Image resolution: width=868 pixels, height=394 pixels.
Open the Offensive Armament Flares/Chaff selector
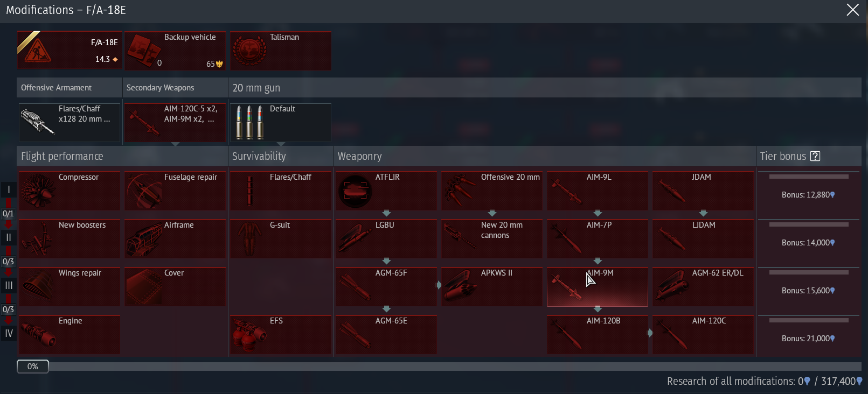point(70,123)
